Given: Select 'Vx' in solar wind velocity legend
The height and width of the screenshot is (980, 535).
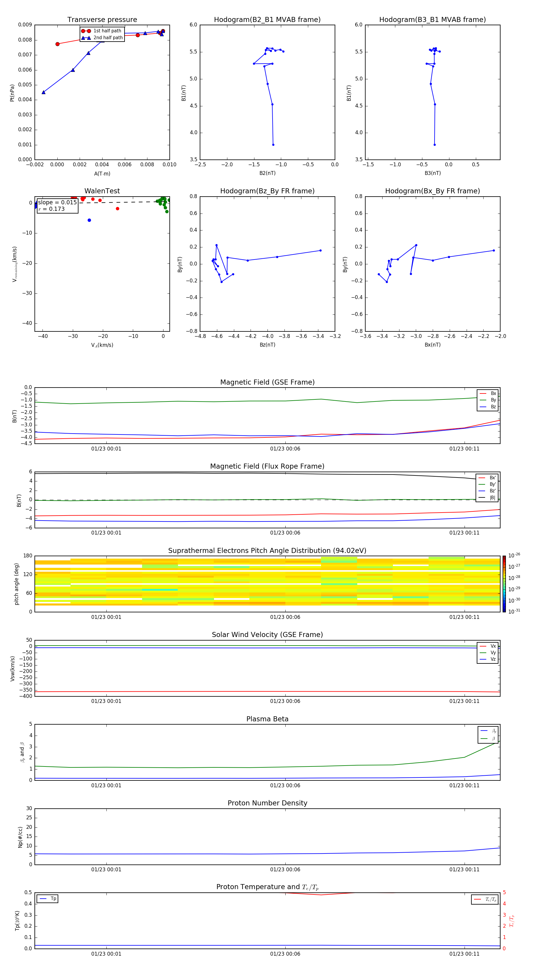Looking at the screenshot, I should coord(488,646).
